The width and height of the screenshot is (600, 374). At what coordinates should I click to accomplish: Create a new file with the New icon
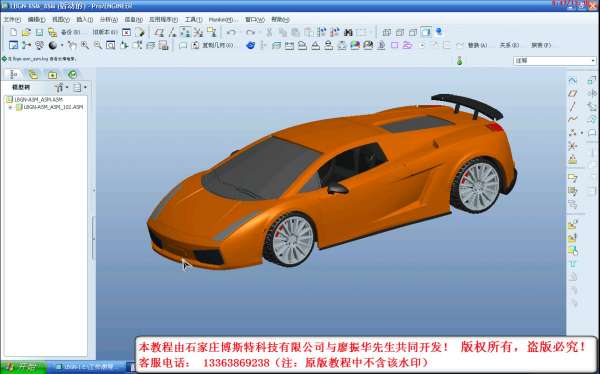[13, 32]
